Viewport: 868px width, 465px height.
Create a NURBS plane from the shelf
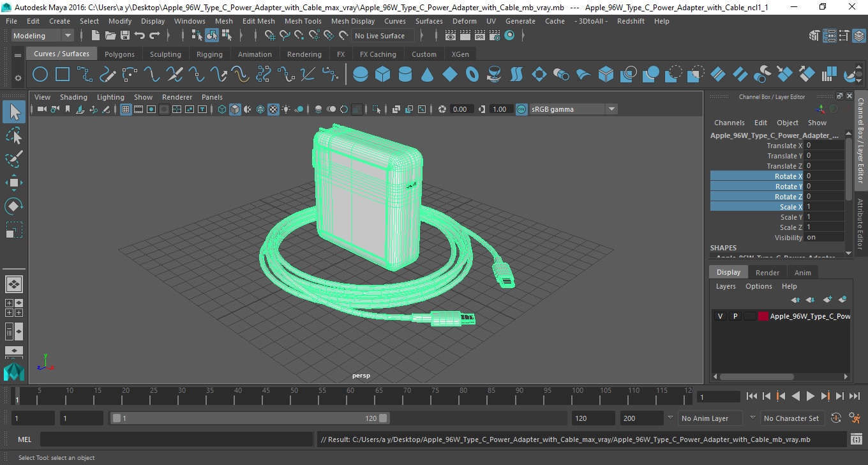click(x=450, y=75)
